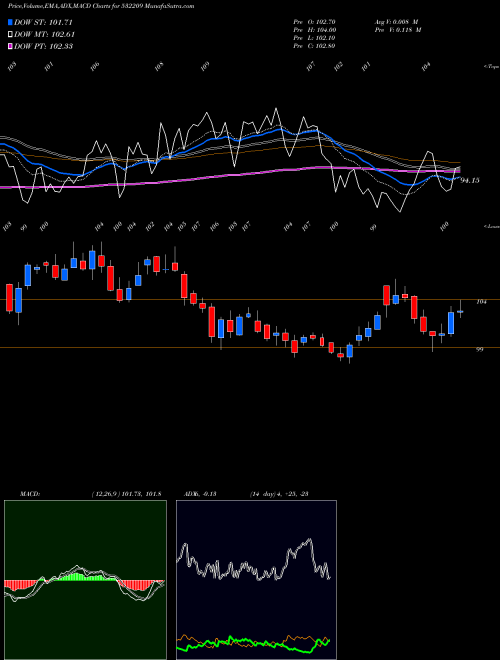Click the 'ADX, -0.13' heading text
The width and height of the screenshot is (500, 660).
[x=200, y=494]
